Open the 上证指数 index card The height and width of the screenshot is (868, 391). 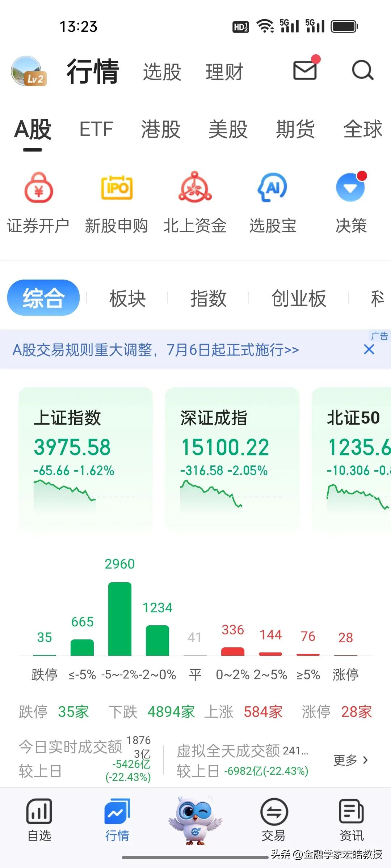(85, 459)
